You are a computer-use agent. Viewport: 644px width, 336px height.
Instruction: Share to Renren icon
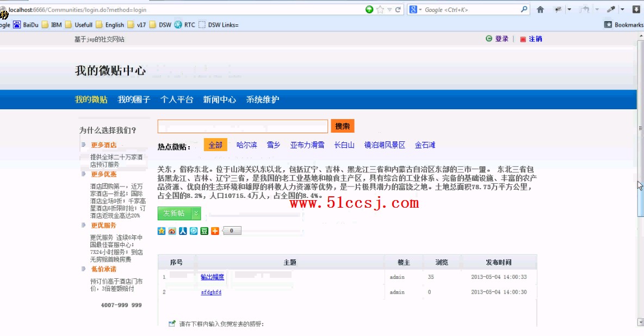(x=183, y=231)
